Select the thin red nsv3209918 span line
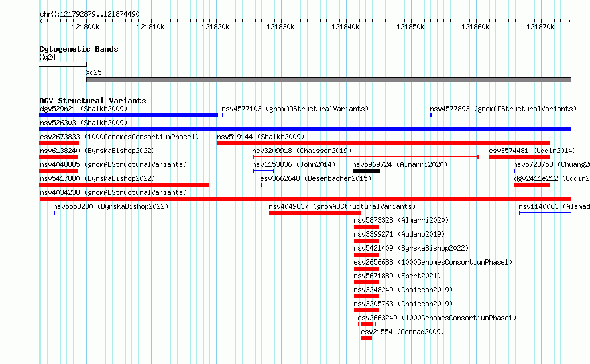 pyautogui.click(x=365, y=157)
